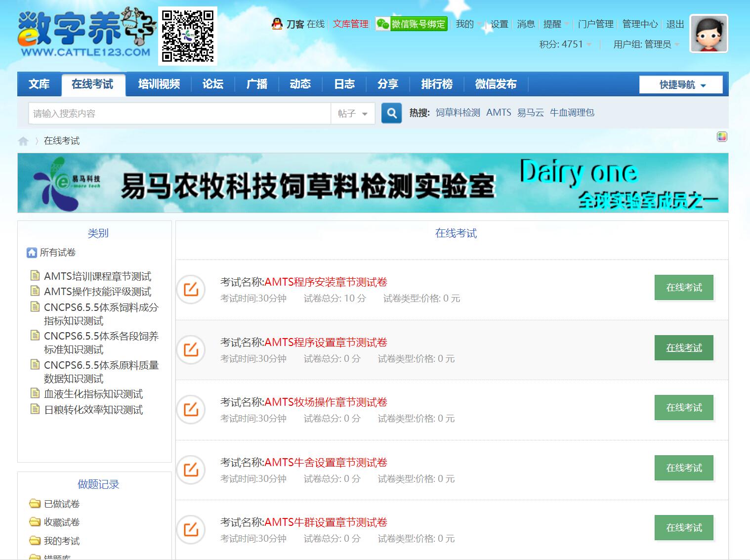Click the folder icon next to 收藏试卷

point(35,522)
